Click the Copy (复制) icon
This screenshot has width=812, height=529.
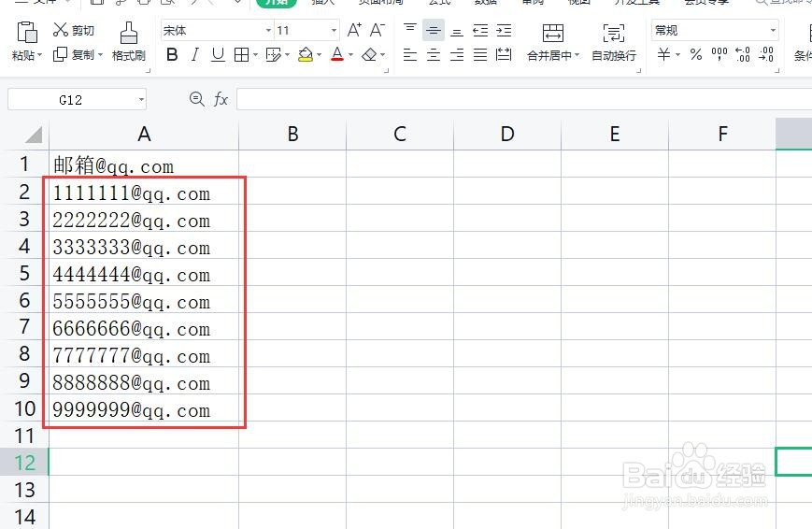[60, 54]
